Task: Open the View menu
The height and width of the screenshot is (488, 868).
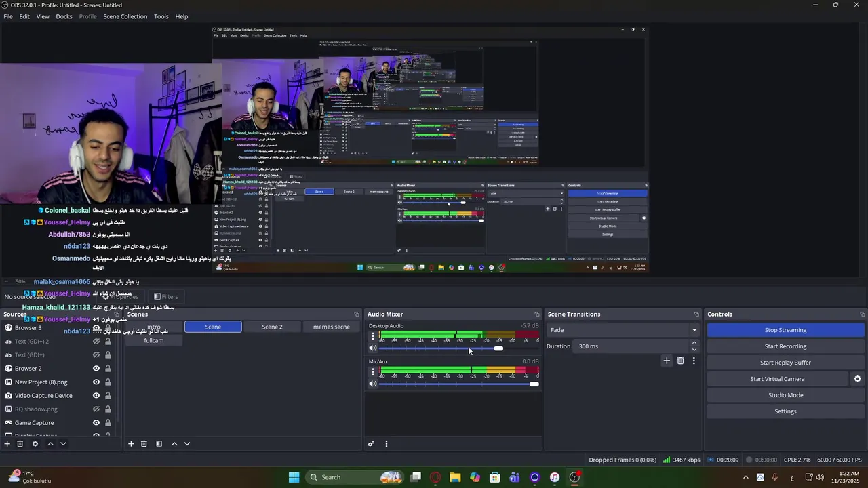Action: (x=43, y=16)
